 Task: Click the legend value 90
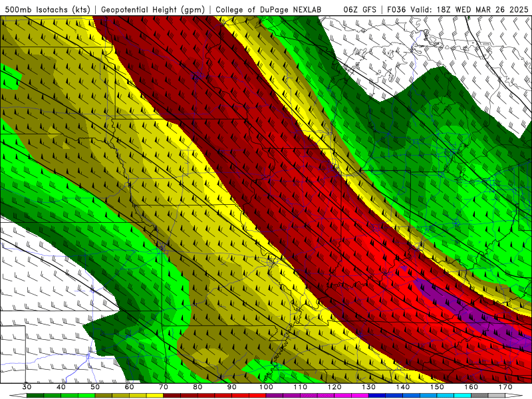pos(231,387)
